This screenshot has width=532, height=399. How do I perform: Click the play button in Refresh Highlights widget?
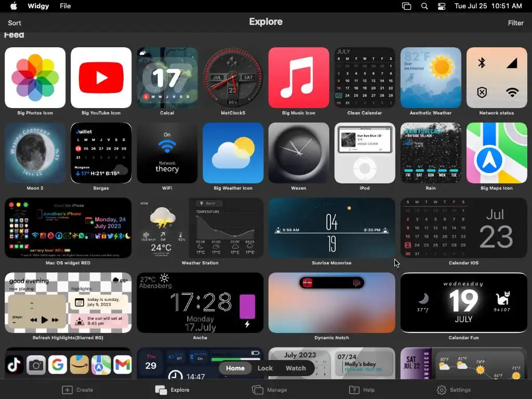pyautogui.click(x=45, y=320)
